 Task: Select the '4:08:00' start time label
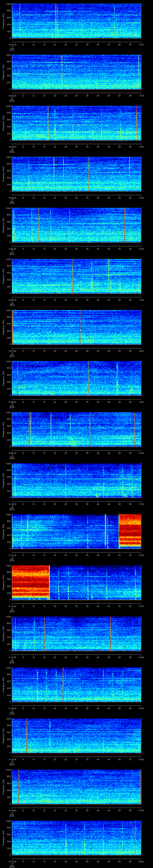(12, 402)
